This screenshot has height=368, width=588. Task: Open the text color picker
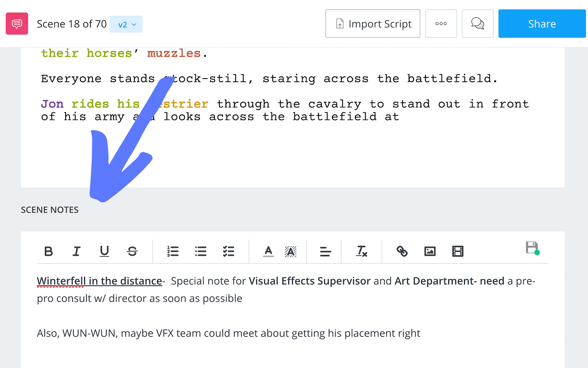[x=268, y=251]
